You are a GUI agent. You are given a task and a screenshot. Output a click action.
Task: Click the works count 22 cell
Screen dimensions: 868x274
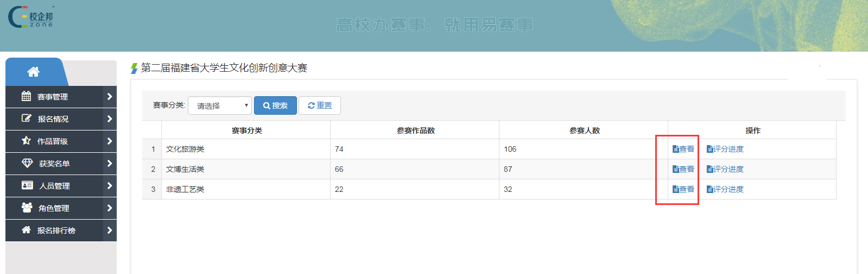tap(415, 189)
